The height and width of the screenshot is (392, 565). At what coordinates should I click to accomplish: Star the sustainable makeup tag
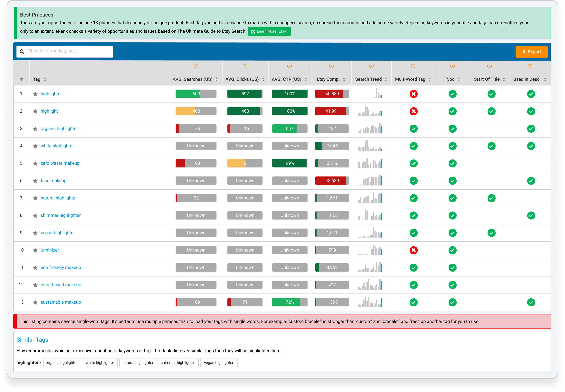pyautogui.click(x=35, y=302)
